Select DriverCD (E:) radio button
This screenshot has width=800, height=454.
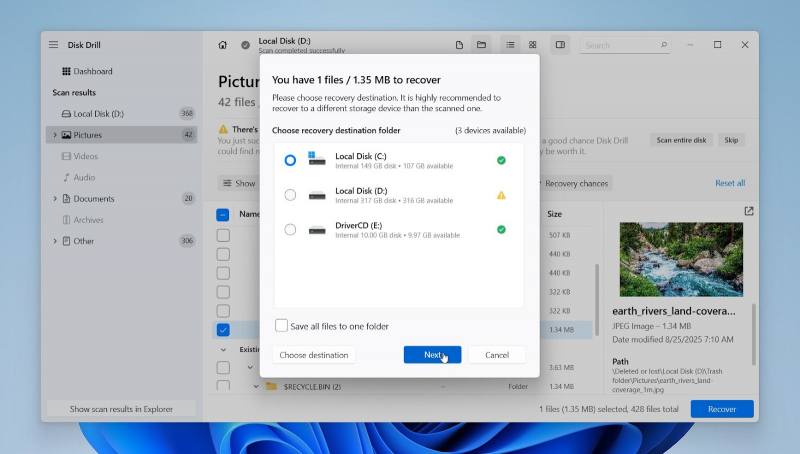tap(290, 230)
